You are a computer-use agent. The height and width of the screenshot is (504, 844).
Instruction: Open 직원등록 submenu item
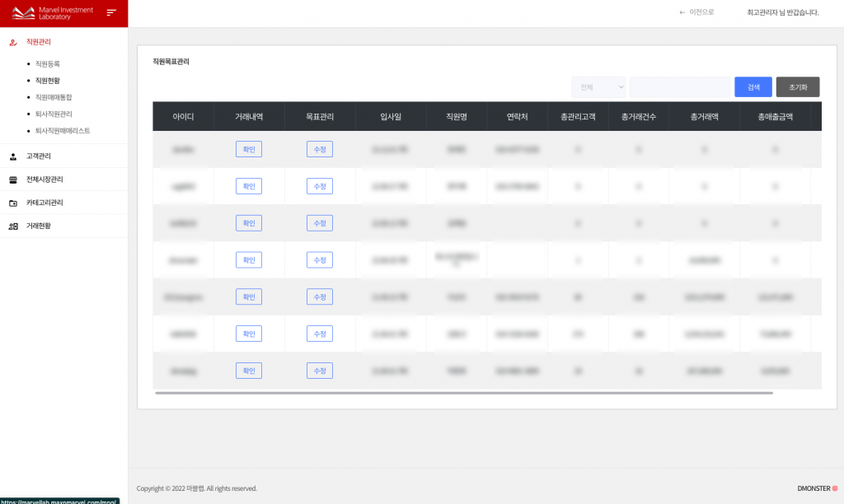coord(47,63)
